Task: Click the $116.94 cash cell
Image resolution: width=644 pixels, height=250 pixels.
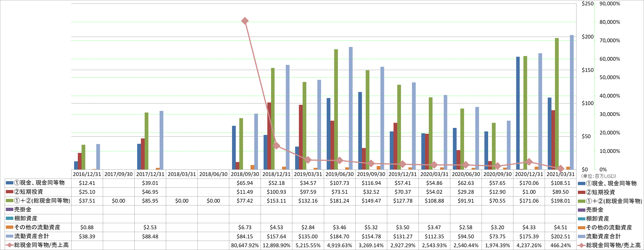Action: pos(371,183)
